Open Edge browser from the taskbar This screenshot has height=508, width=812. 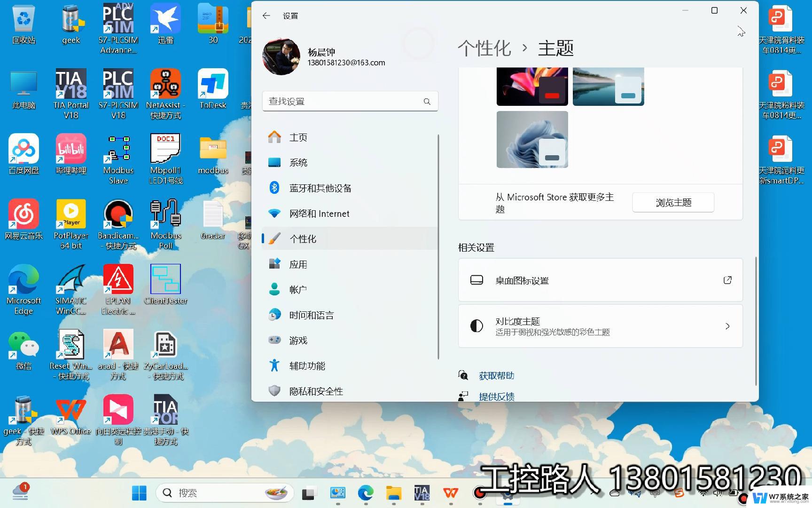(x=366, y=493)
